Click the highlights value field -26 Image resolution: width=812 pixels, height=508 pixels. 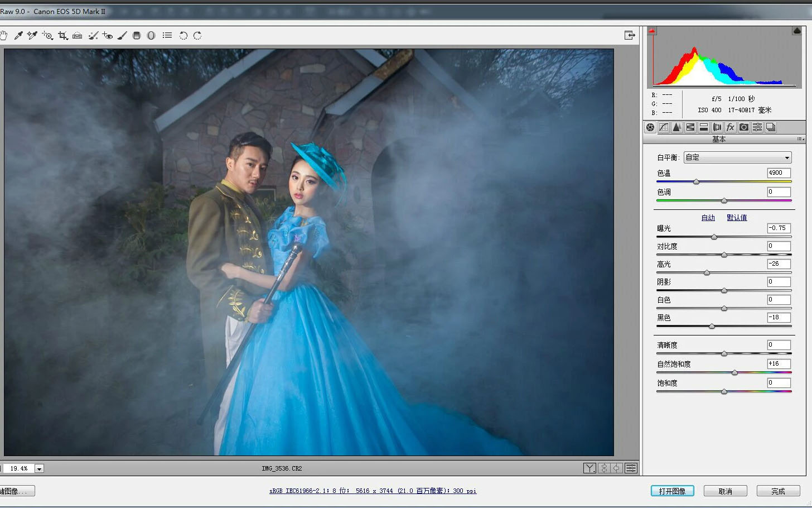pyautogui.click(x=779, y=264)
